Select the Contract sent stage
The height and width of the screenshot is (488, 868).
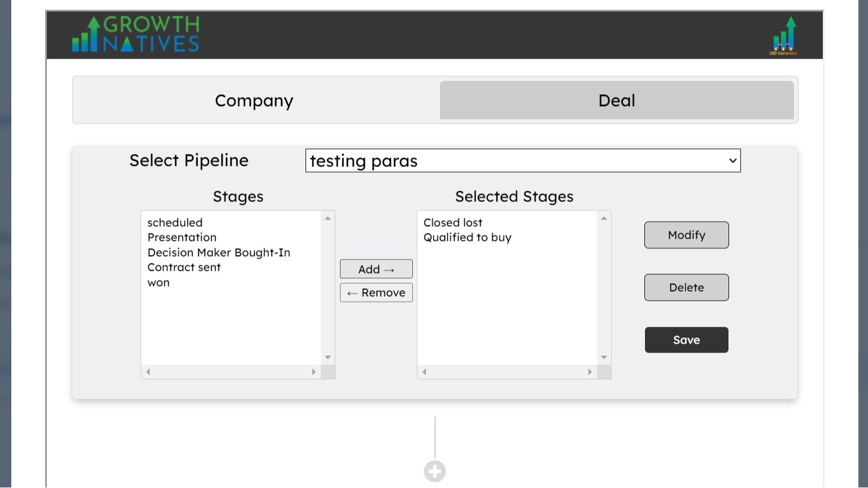point(184,267)
